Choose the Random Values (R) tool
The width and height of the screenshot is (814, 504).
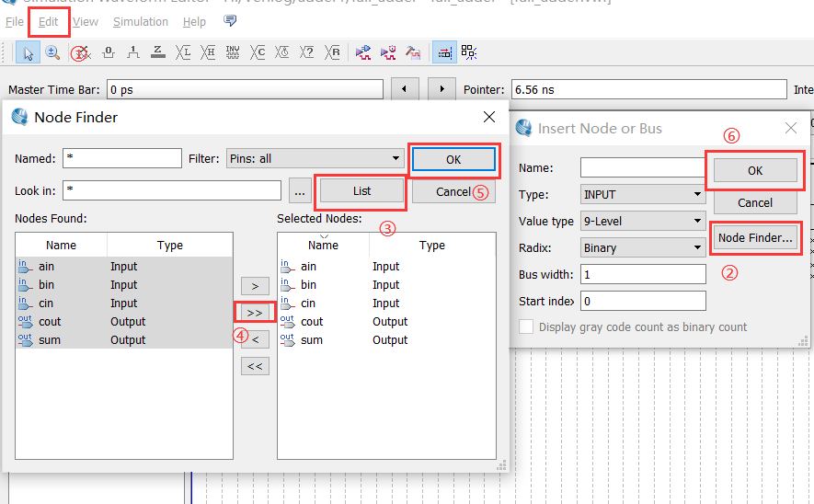pyautogui.click(x=332, y=52)
